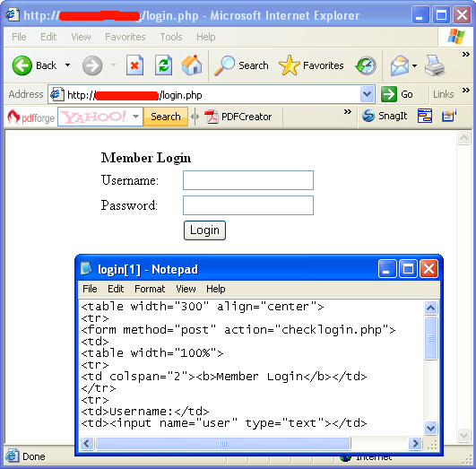The height and width of the screenshot is (469, 476).
Task: Click the Go button beside address bar
Action: tap(397, 94)
